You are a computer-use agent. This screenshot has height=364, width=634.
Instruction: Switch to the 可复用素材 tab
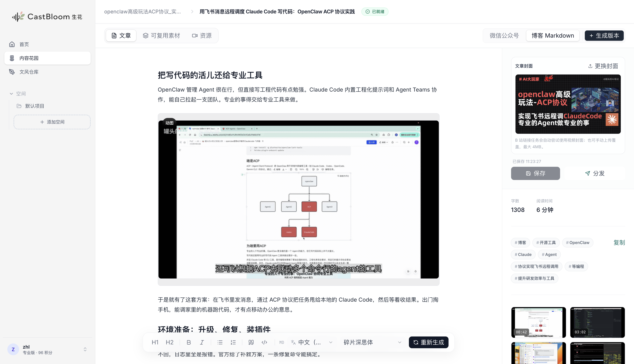pyautogui.click(x=161, y=35)
